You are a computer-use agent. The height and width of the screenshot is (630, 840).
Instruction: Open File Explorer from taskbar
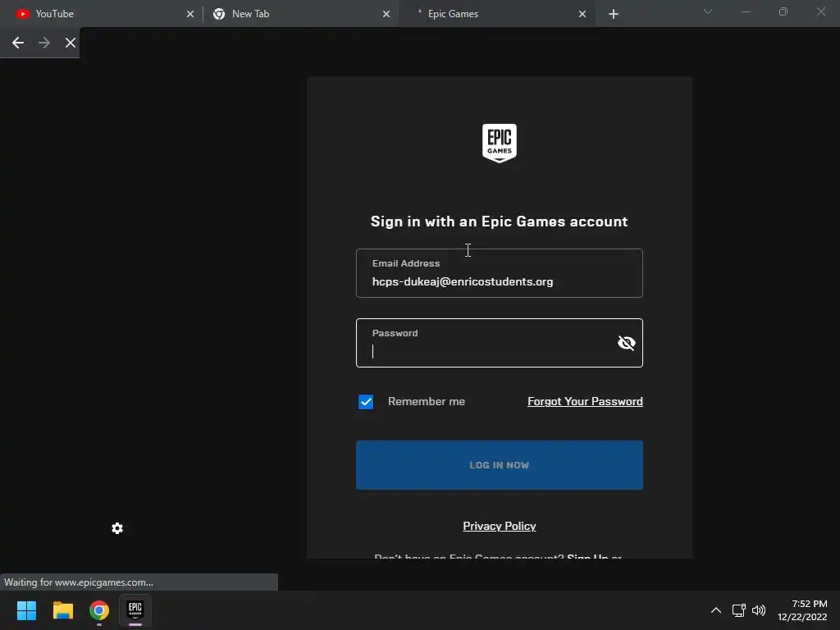(62, 610)
